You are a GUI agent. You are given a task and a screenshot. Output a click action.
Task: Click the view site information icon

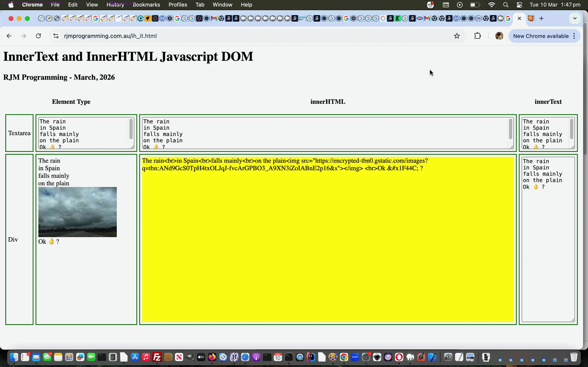click(56, 36)
